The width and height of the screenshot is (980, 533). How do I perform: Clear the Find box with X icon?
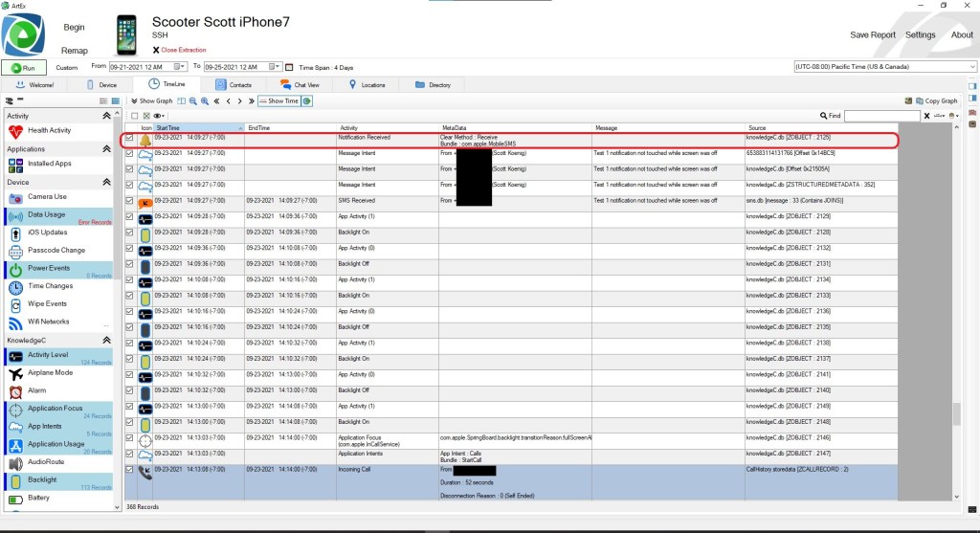point(926,116)
